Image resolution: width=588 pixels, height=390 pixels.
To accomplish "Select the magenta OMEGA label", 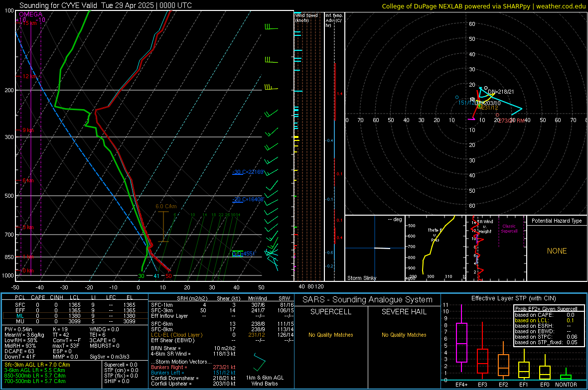I will point(31,14).
